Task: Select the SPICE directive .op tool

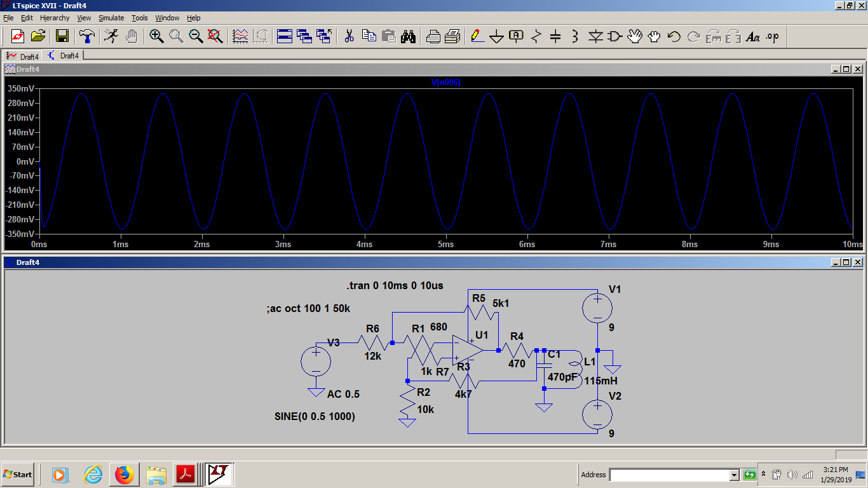Action: click(773, 36)
